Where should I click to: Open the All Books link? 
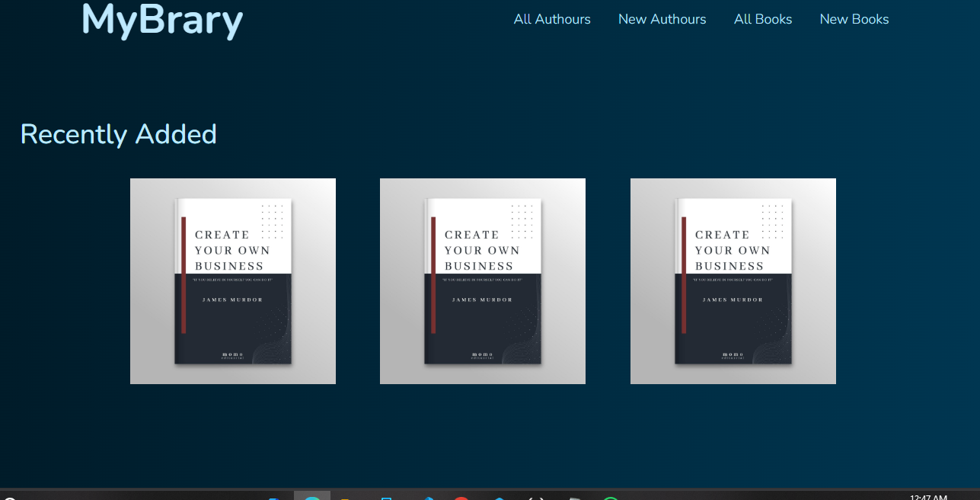click(763, 19)
